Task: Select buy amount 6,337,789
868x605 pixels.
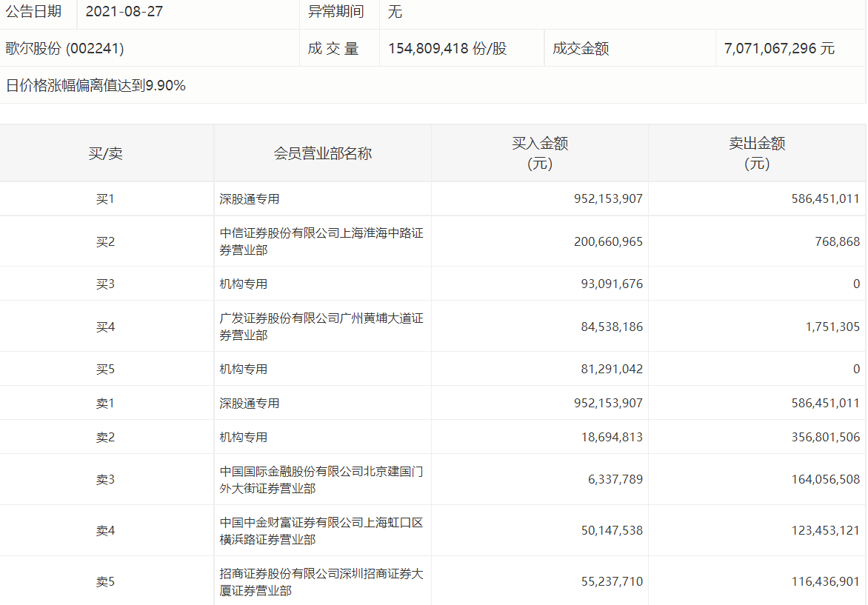Action: pyautogui.click(x=615, y=479)
